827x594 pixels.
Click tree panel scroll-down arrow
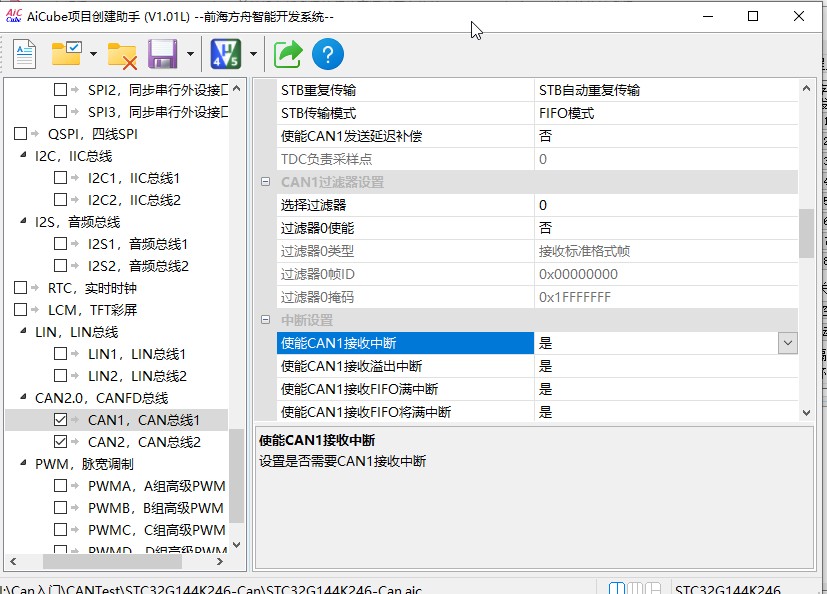click(x=236, y=545)
